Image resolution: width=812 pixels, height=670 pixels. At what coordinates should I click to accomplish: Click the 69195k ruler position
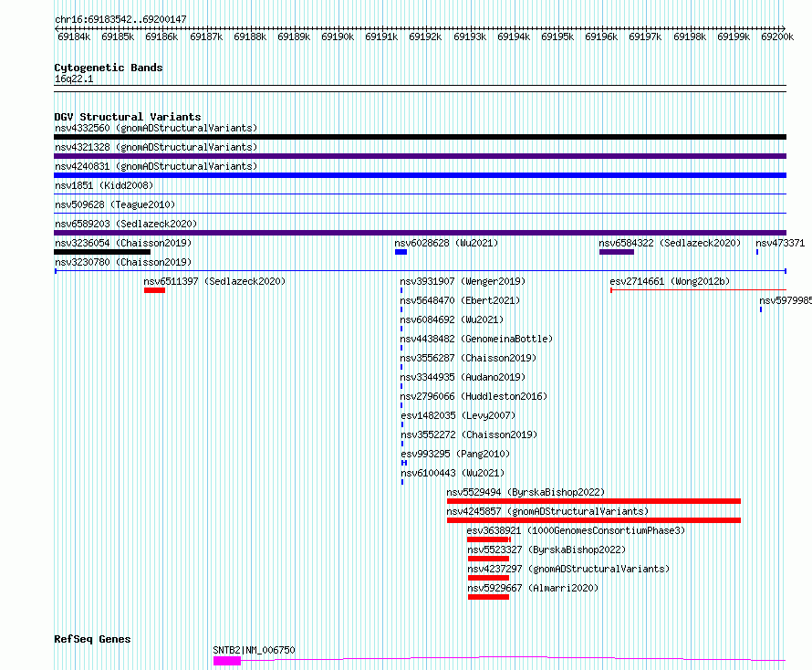click(x=557, y=37)
